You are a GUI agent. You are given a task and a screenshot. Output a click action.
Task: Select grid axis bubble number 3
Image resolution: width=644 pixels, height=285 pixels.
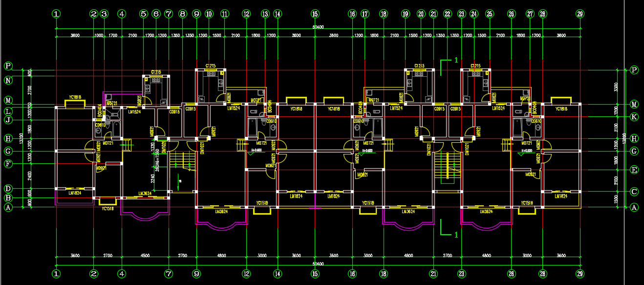[x=104, y=14]
